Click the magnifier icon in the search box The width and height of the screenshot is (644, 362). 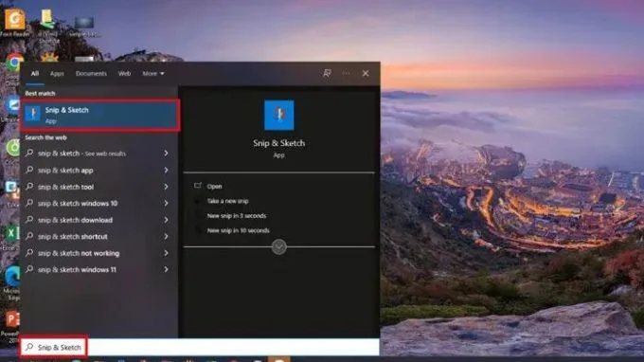coord(29,347)
